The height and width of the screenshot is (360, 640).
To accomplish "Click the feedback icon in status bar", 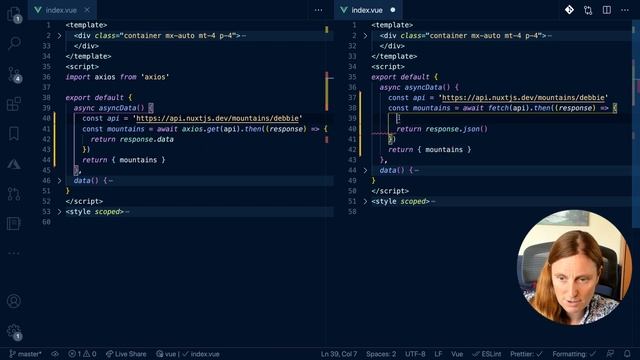I will point(610,354).
